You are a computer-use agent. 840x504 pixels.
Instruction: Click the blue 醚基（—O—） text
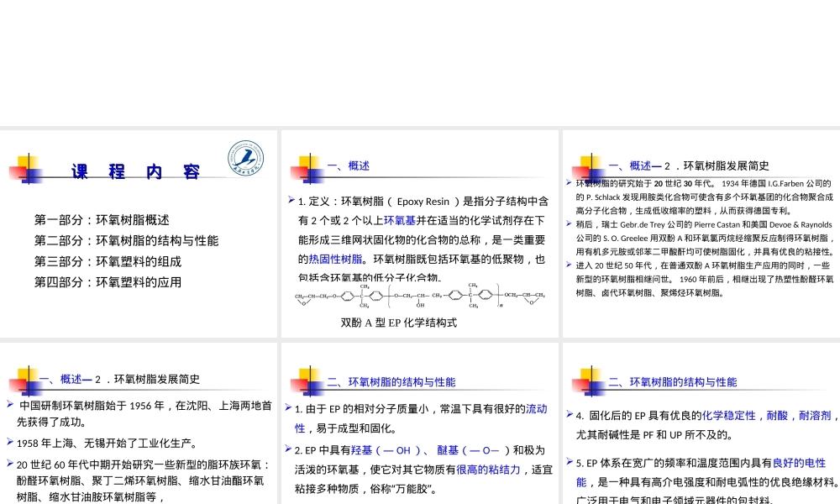(470, 450)
